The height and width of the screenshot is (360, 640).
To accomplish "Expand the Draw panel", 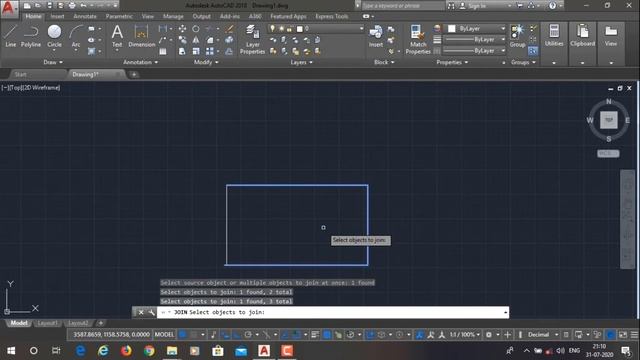I will coord(53,62).
